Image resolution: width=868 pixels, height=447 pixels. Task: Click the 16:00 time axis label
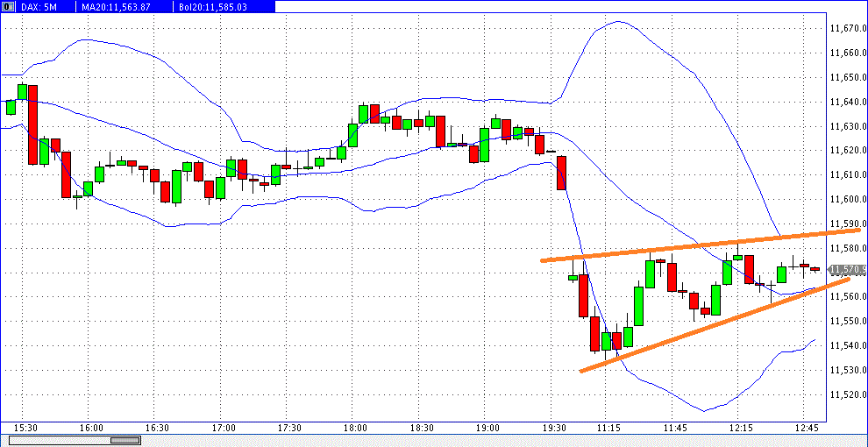tap(91, 429)
